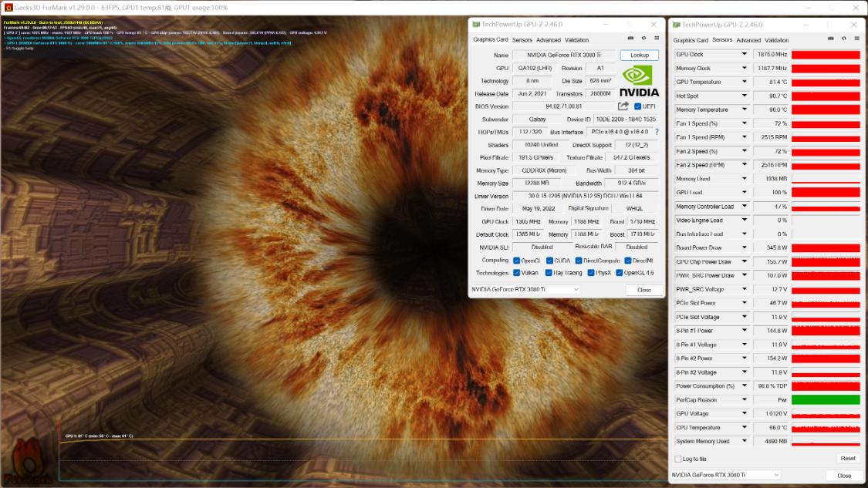Click the Lookup button
Image resolution: width=868 pixels, height=488 pixels.
click(639, 56)
